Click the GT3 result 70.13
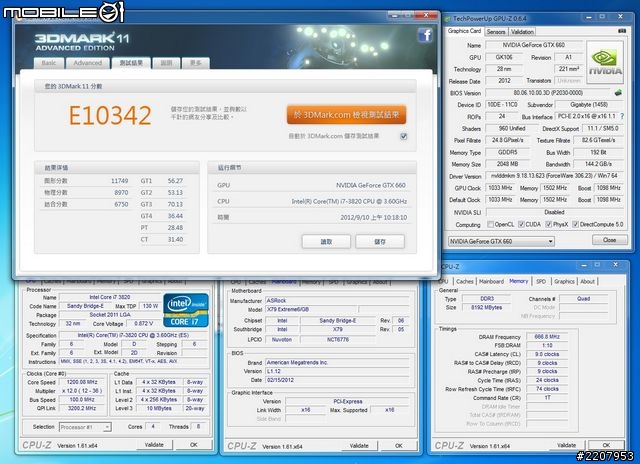The width and height of the screenshot is (640, 464). (175, 204)
